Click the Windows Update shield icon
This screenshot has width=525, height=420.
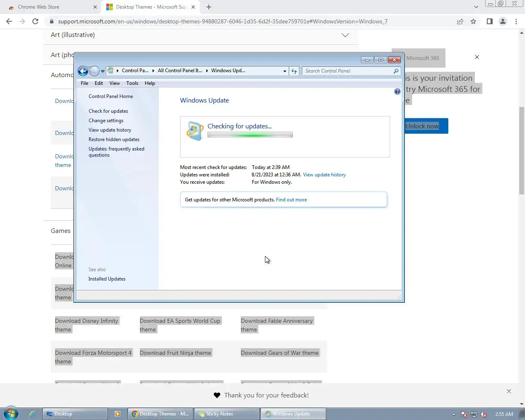[x=195, y=131]
